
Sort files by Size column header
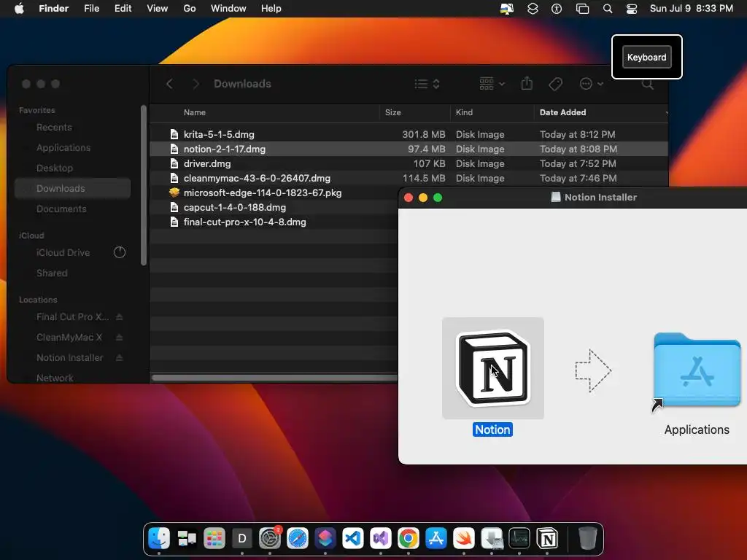[x=392, y=112]
